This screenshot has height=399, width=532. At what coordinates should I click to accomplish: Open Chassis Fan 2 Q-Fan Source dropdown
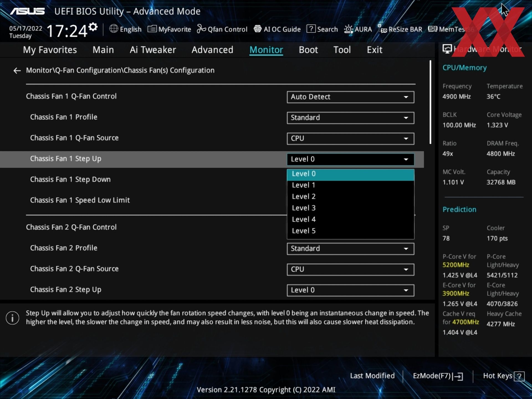click(x=351, y=269)
